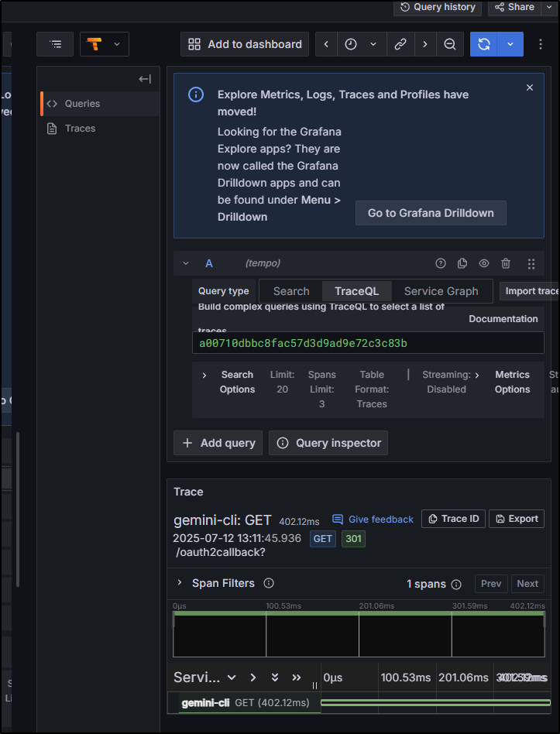Select the TraceQL query type
Image resolution: width=560 pixels, height=734 pixels.
click(x=357, y=291)
